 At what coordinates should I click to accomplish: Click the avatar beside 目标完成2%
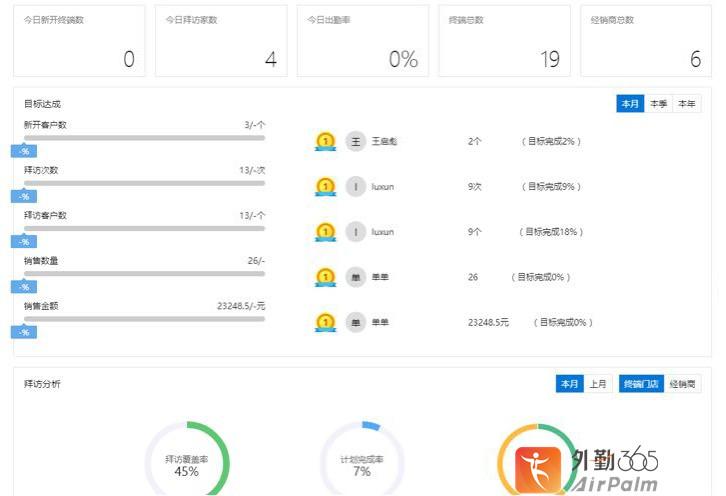coord(355,141)
